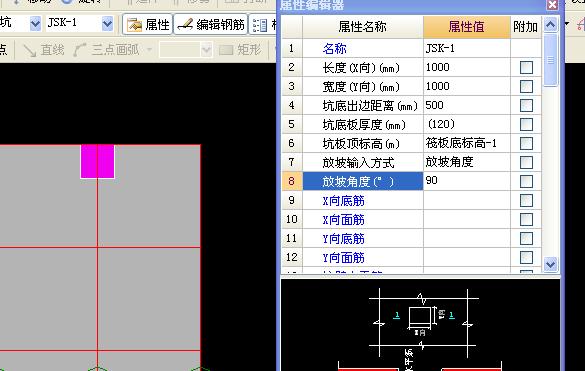Check the 附加 box for 长度(X向)
Viewport: 585px width, 371px height.
tap(526, 68)
